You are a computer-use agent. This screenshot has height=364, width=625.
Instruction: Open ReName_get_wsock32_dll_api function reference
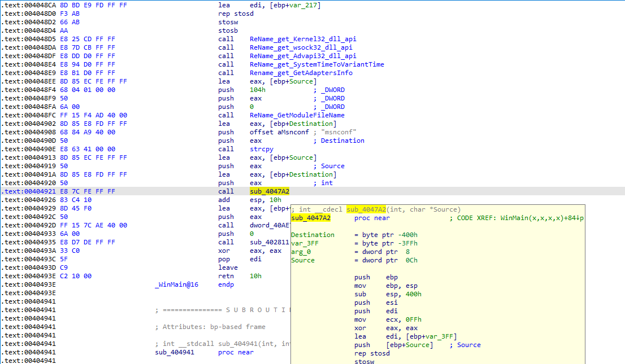(301, 47)
